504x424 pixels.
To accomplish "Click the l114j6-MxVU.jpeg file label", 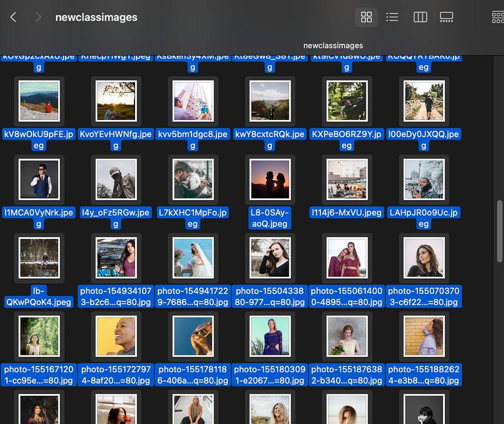I will coord(347,212).
